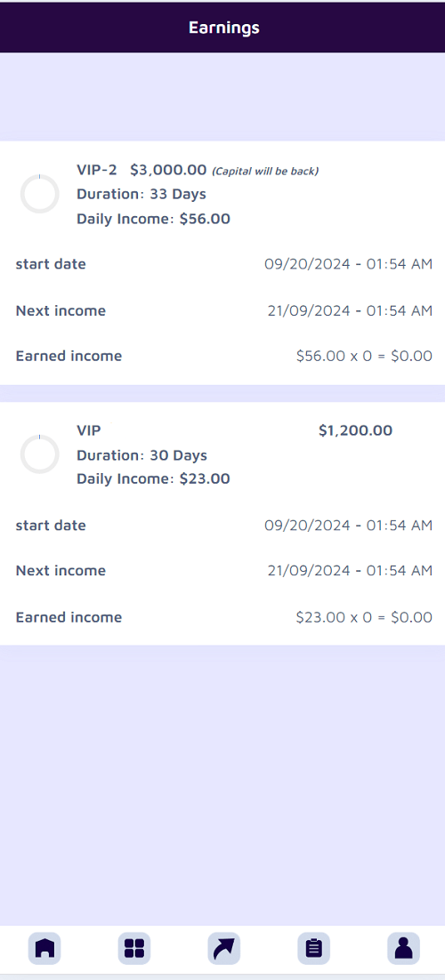Click the VIP-2 plan progress circle

click(40, 194)
